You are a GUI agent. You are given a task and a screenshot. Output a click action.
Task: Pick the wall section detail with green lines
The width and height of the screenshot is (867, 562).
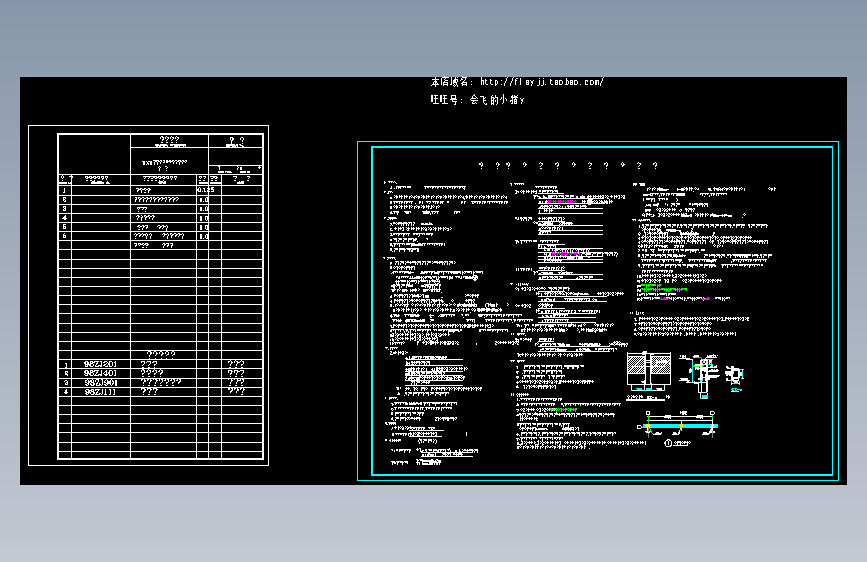point(701,376)
